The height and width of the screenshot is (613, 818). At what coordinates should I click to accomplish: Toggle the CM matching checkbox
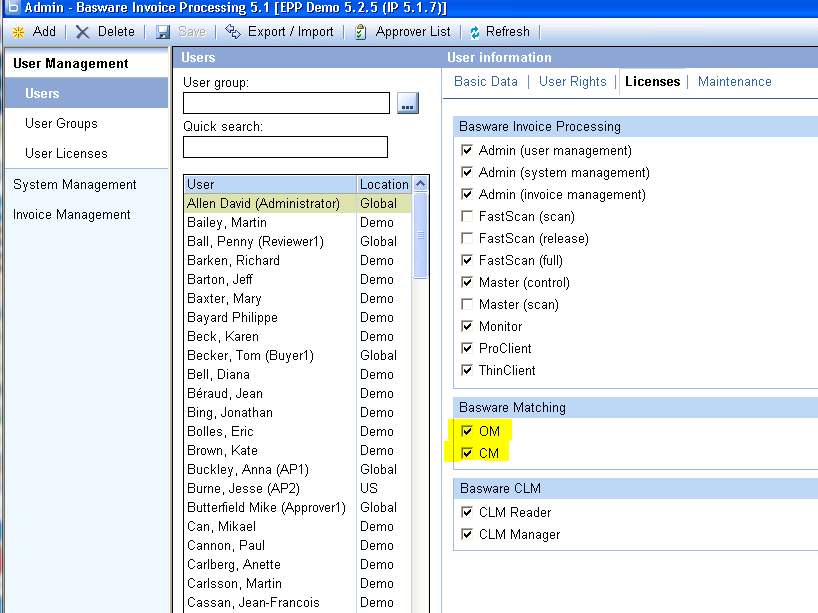tap(467, 453)
